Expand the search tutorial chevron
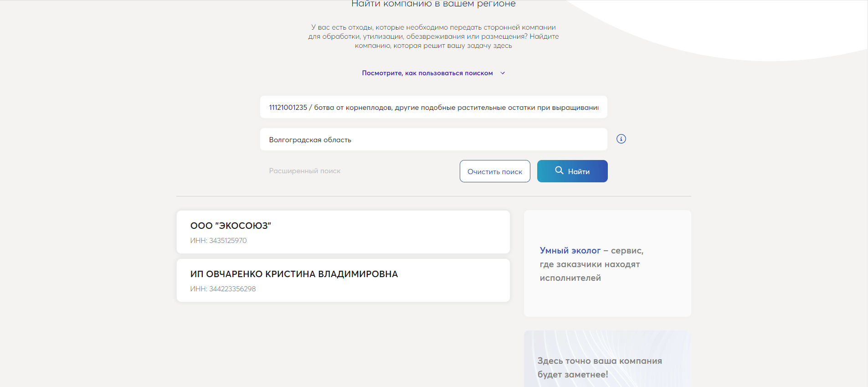The image size is (868, 387). [x=503, y=73]
